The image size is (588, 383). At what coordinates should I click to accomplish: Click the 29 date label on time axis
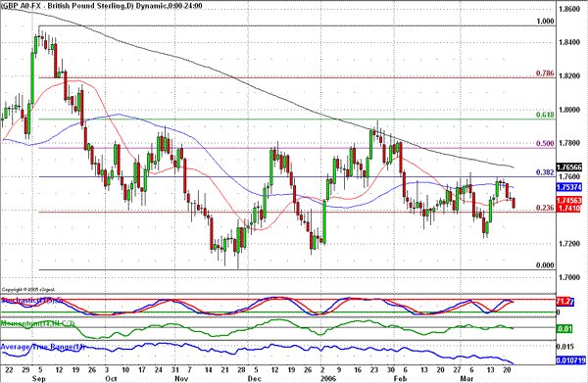25,370
